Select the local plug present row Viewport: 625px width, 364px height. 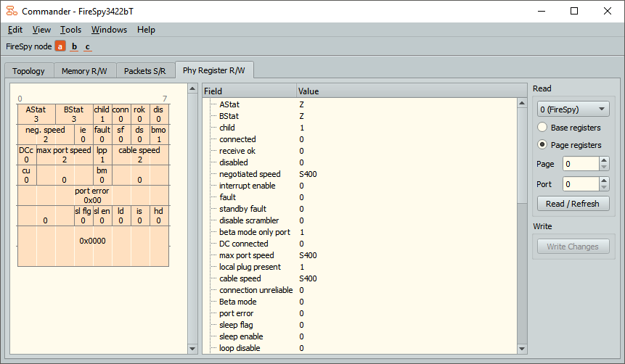360,267
